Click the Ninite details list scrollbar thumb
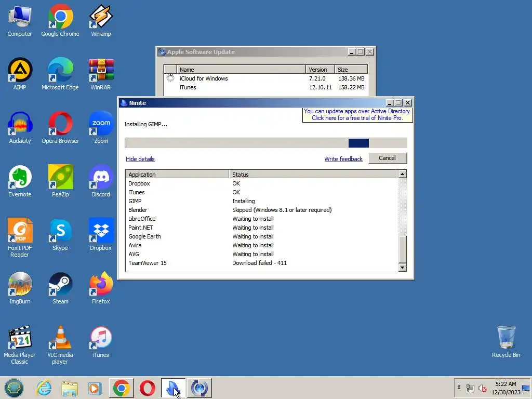The image size is (532, 399). [402, 249]
